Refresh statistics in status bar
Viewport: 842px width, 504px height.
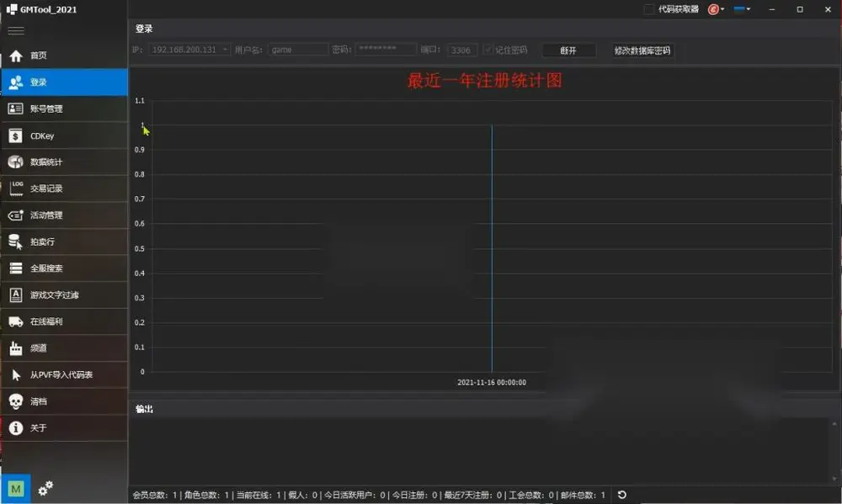tap(622, 495)
